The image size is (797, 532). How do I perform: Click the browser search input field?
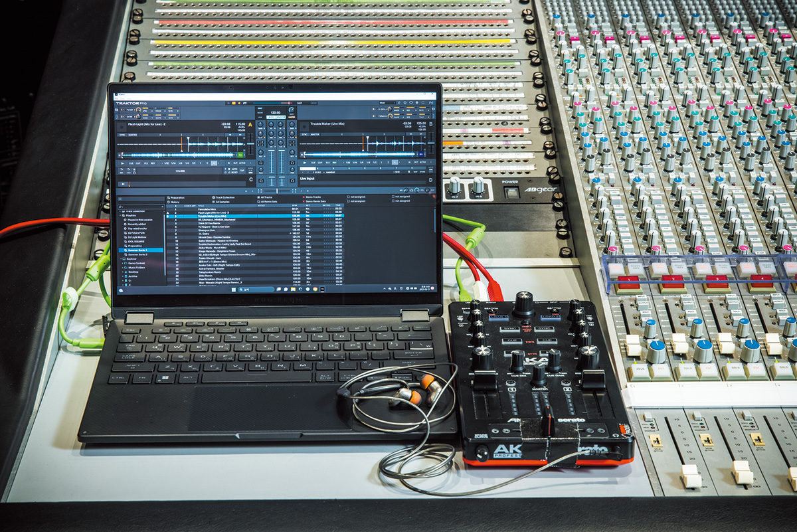tap(141, 207)
